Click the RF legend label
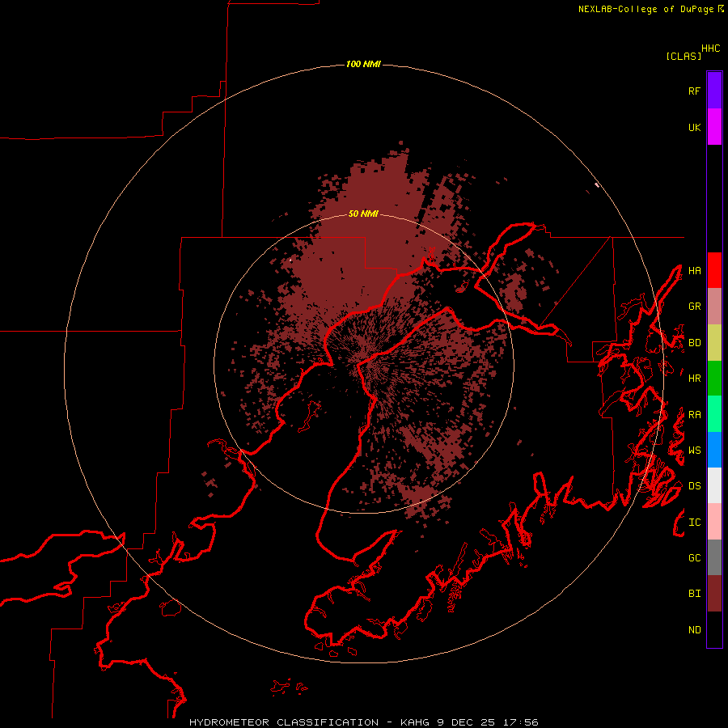Image resolution: width=728 pixels, height=728 pixels. click(x=694, y=91)
